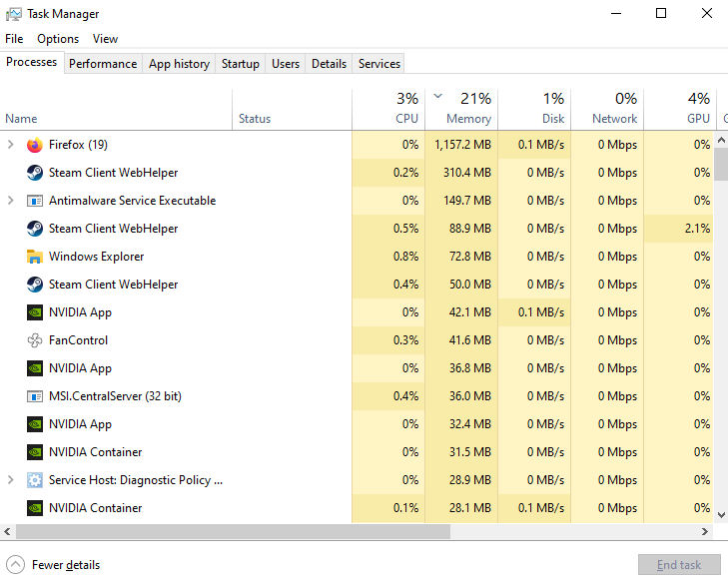Click the horizontal scrollbar thumb

pos(233,532)
